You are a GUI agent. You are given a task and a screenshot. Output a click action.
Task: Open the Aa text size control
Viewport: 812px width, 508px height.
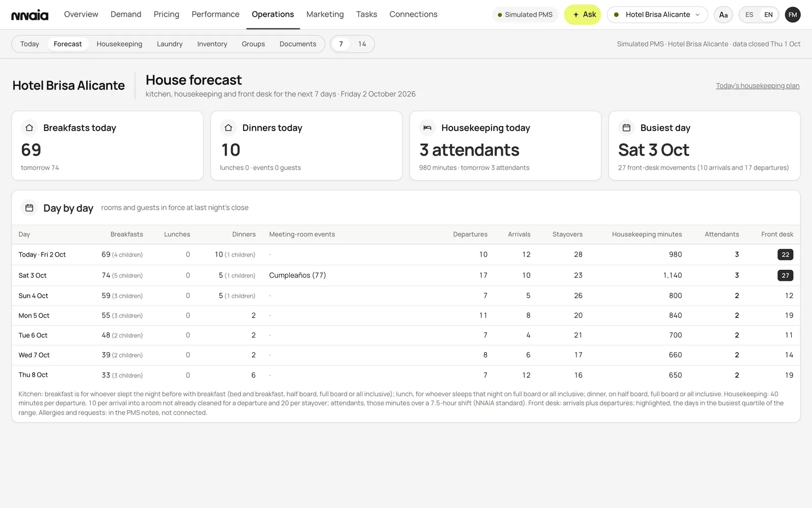pyautogui.click(x=723, y=15)
